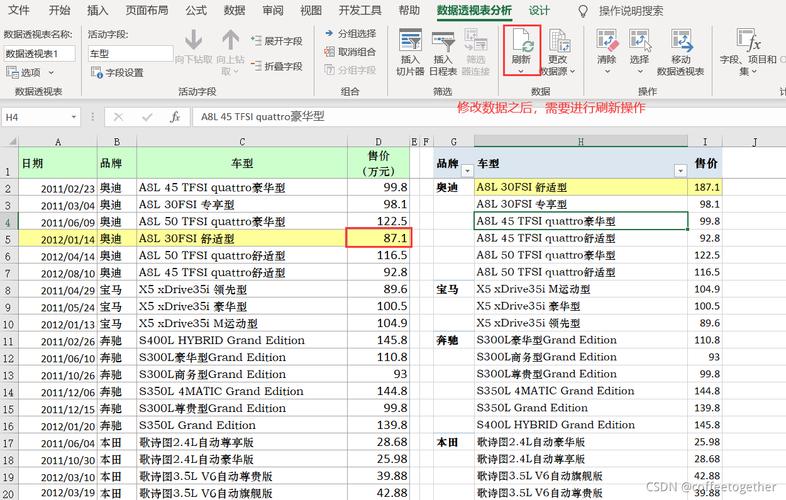Screen dimensions: 786x500
Task: Switch to the 公式 tab
Action: coord(195,10)
